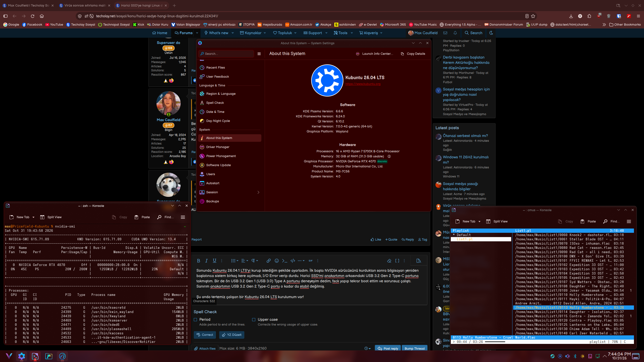Expand the What's new dropdown arrow
Screen dimensions: 644x362
pos(233,33)
